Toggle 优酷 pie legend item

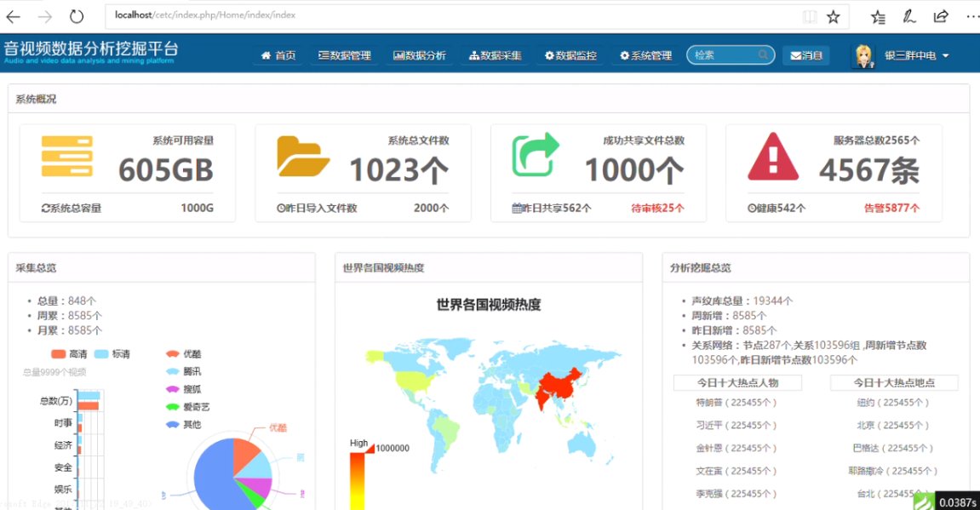[x=183, y=353]
